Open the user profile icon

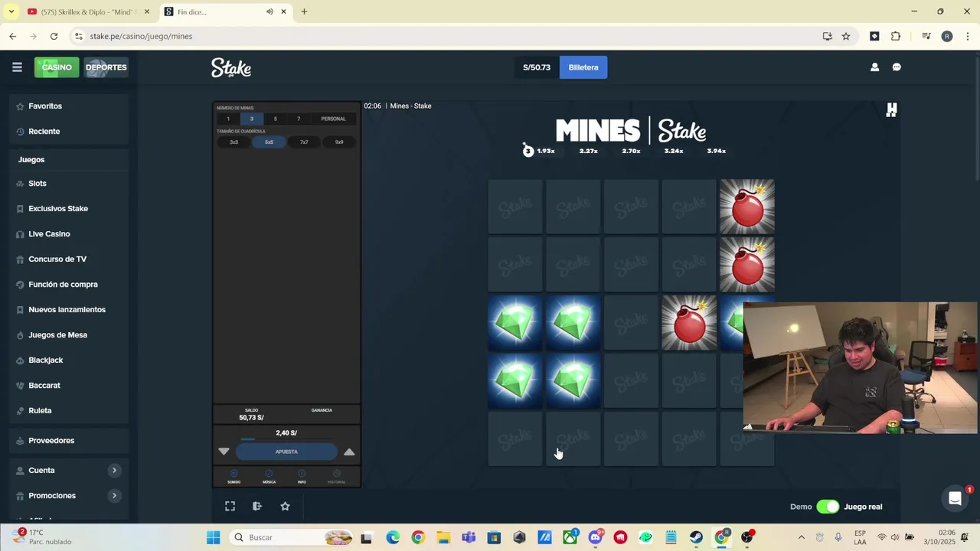click(874, 67)
